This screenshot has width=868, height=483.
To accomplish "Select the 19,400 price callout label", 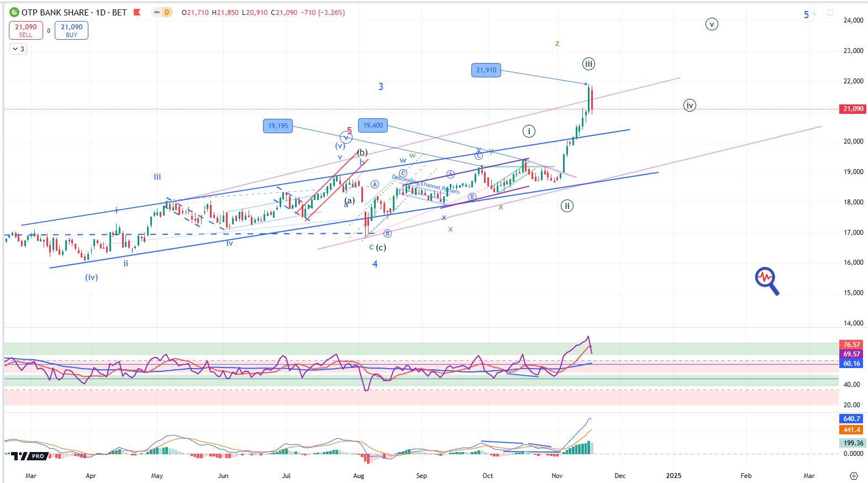I will click(x=373, y=125).
